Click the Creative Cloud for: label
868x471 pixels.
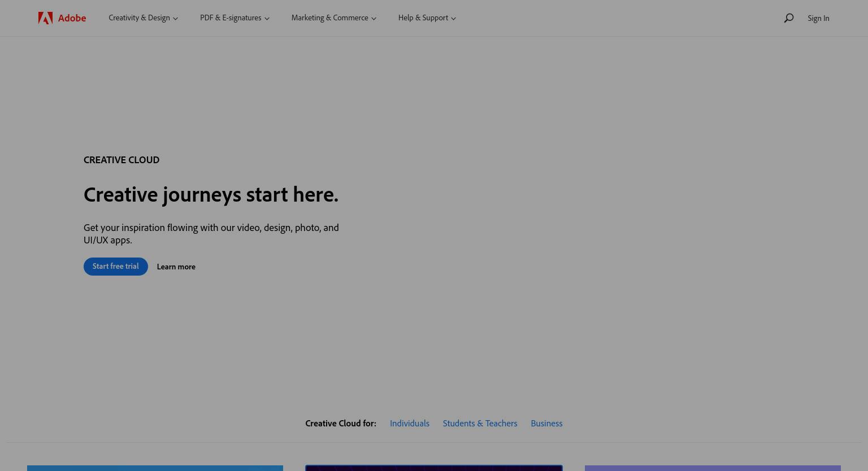341,423
